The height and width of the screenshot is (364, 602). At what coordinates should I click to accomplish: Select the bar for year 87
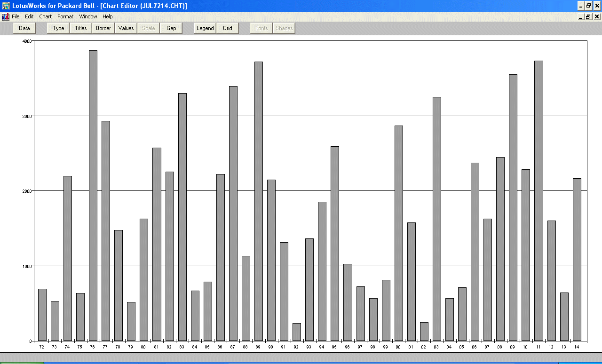pyautogui.click(x=233, y=214)
